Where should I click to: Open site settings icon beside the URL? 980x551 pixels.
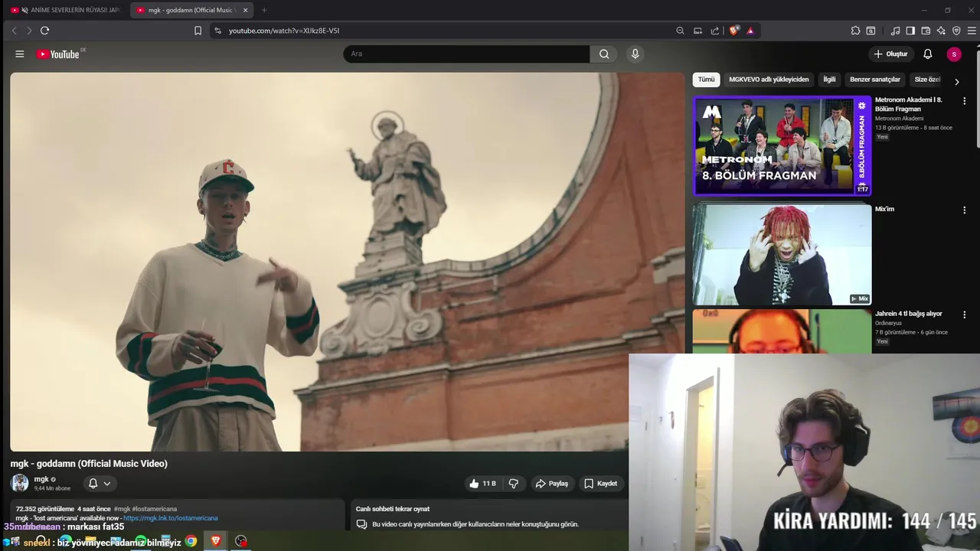tap(217, 31)
